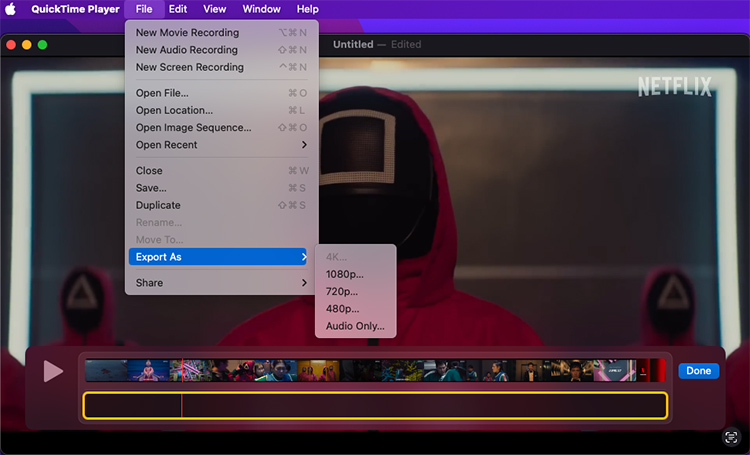Open the Edit menu
The image size is (750, 455).
[x=178, y=9]
